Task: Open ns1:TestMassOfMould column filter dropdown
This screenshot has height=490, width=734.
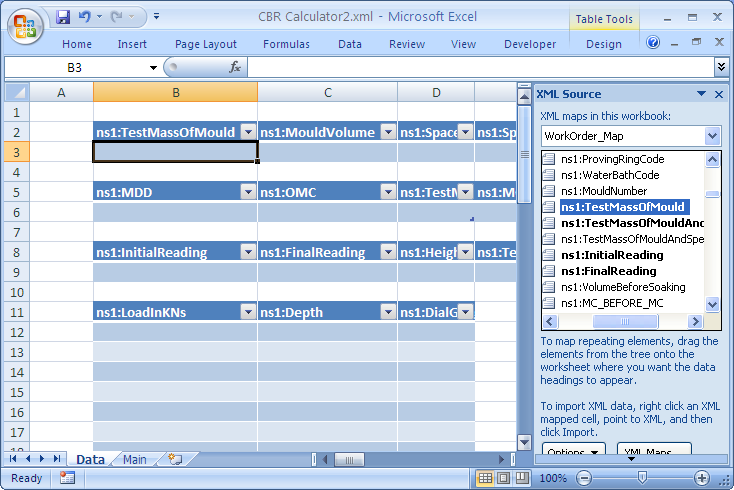Action: click(x=248, y=132)
